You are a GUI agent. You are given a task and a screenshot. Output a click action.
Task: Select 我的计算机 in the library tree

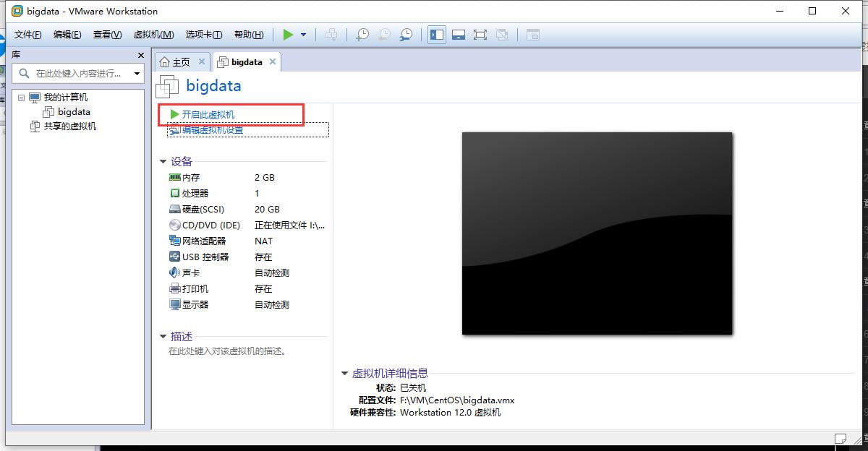pos(66,97)
